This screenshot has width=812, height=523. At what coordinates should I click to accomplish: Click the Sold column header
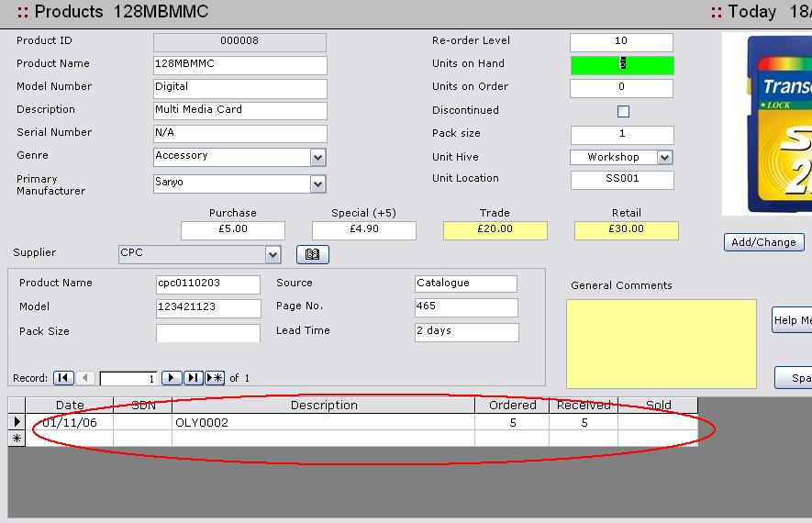tap(658, 405)
